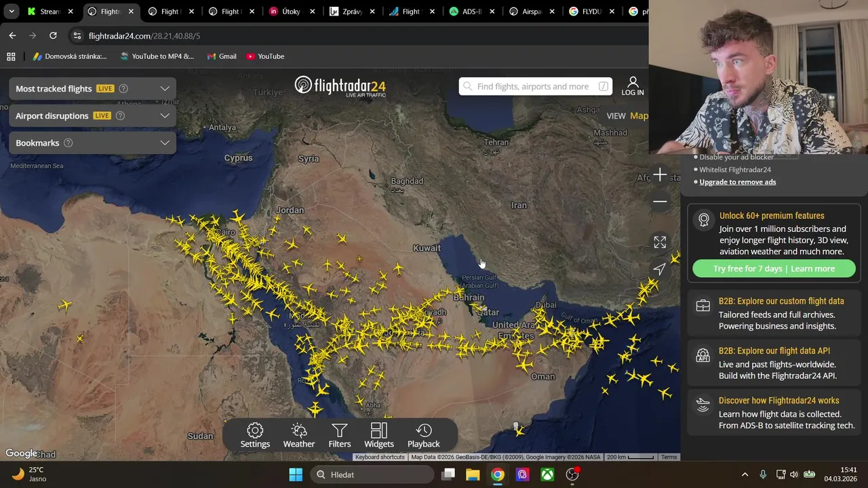Click the slash shortcut badge in search box
868x488 pixels.
pos(604,86)
